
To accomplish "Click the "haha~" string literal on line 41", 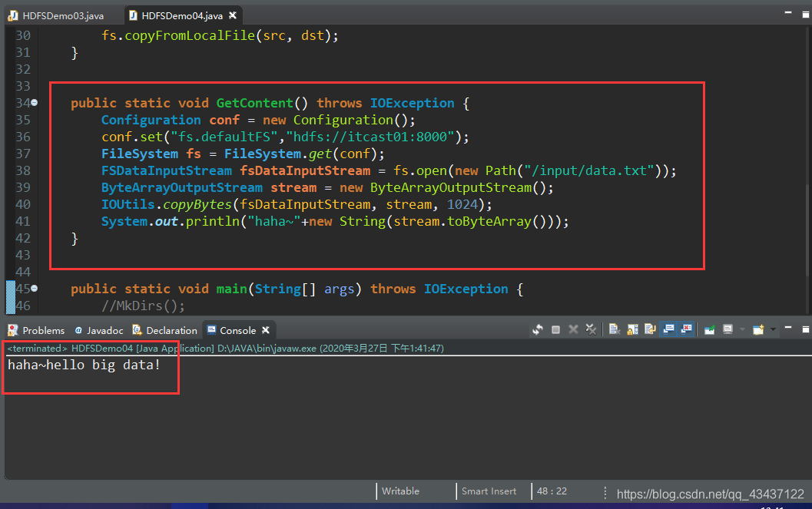I will pyautogui.click(x=274, y=221).
